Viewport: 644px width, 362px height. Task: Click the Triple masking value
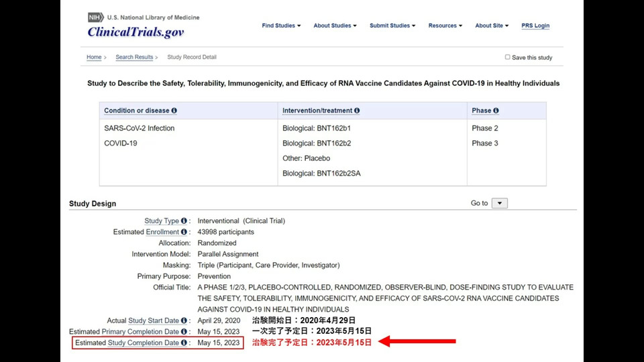268,265
